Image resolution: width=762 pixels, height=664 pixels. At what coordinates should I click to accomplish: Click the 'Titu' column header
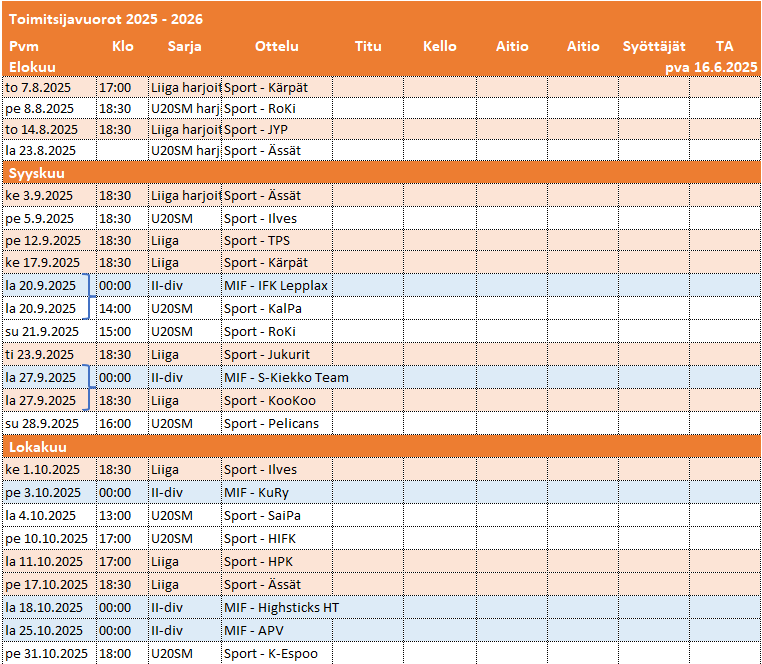(368, 46)
